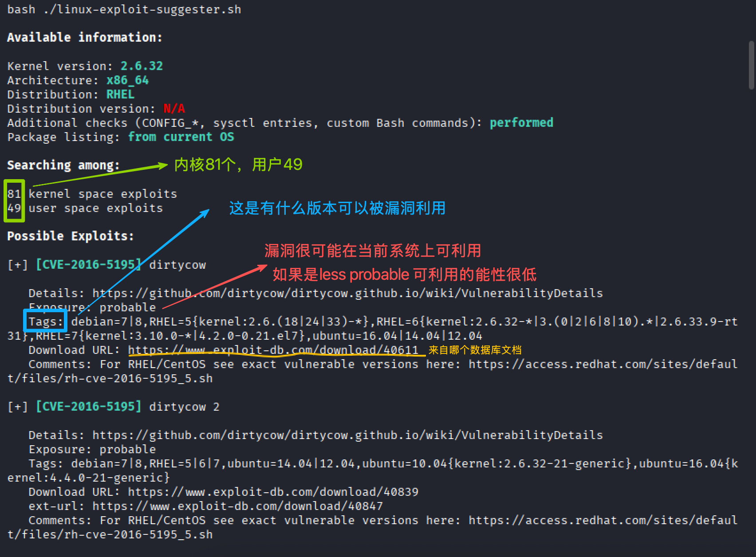Click the first access.redhat.com Comments link
Image resolution: width=756 pixels, height=557 pixels.
coord(603,364)
